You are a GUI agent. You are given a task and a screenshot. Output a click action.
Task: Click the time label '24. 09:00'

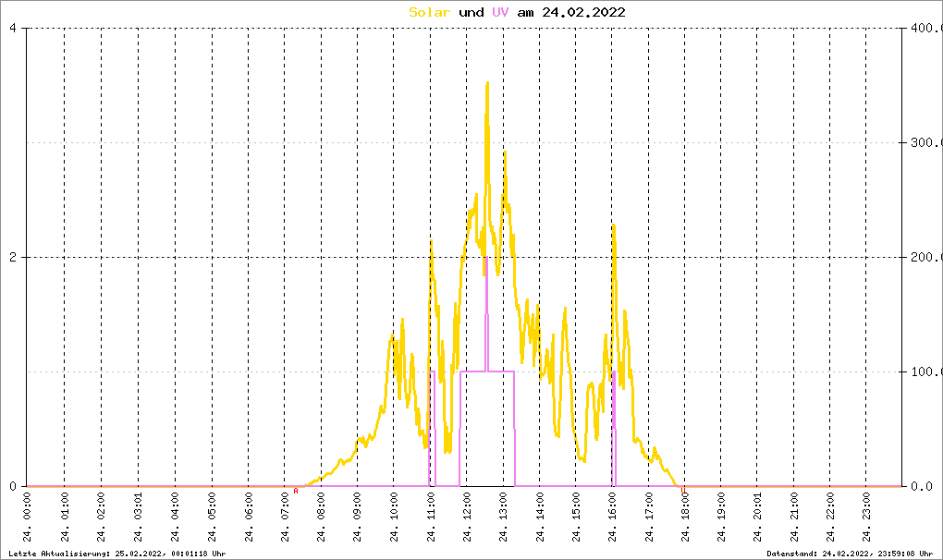(x=357, y=517)
